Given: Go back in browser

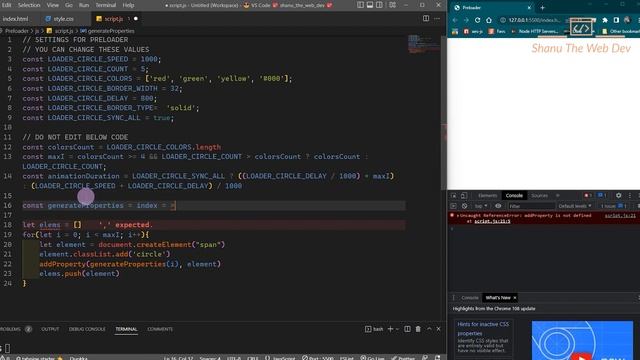Looking at the screenshot, I should point(455,20).
